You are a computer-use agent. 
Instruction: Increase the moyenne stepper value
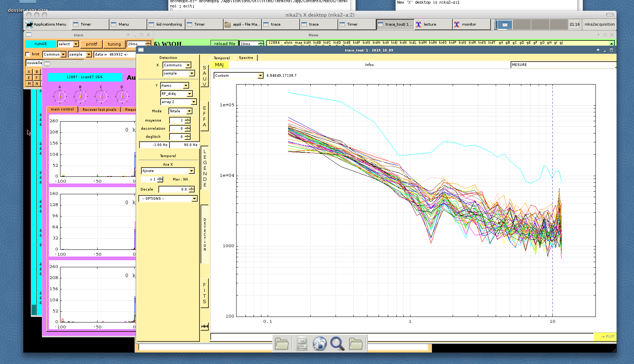coord(188,119)
